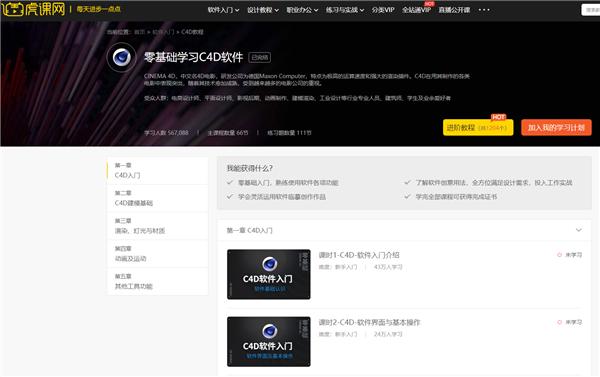600x377 pixels.
Task: Open the 练习与实战 dropdown menu
Action: coord(344,10)
